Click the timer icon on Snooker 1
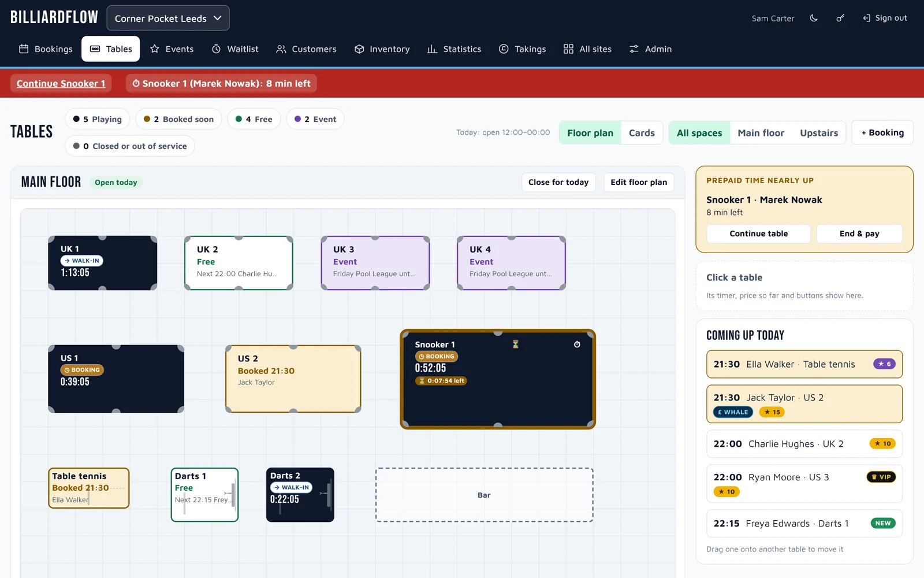 (x=577, y=344)
